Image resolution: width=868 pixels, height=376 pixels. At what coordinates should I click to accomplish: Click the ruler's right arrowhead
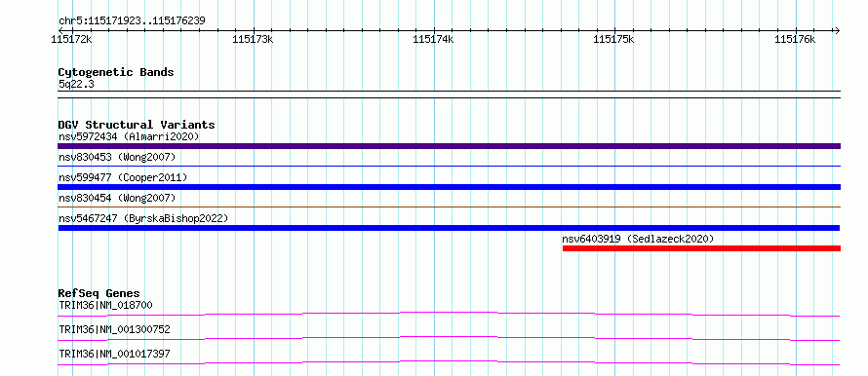point(837,30)
